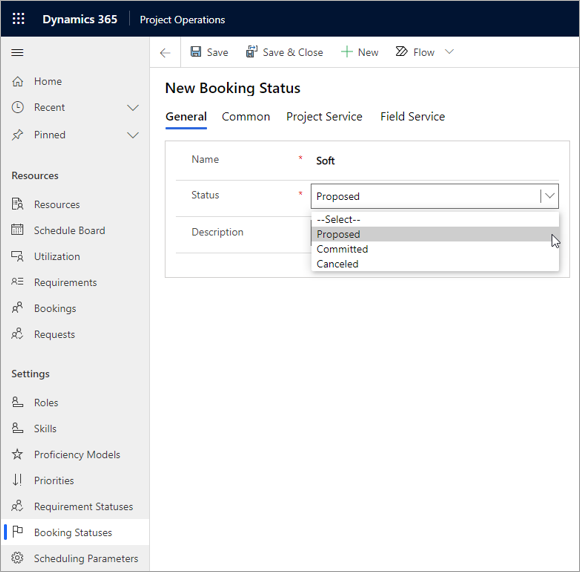Click the Priorities arrow icon
The image size is (580, 572).
(17, 480)
